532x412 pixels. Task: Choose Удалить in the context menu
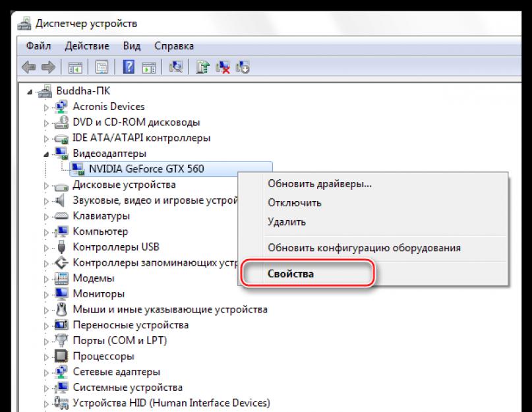(x=373, y=222)
